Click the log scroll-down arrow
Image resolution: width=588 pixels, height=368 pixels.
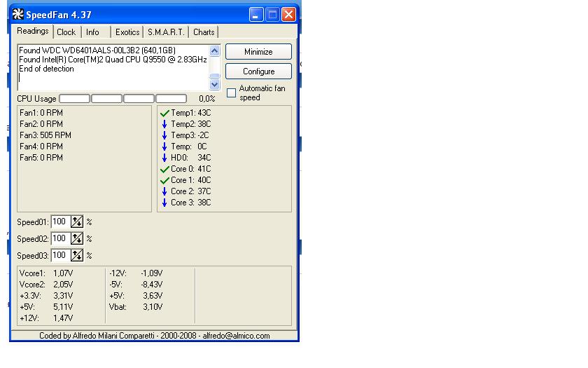214,85
